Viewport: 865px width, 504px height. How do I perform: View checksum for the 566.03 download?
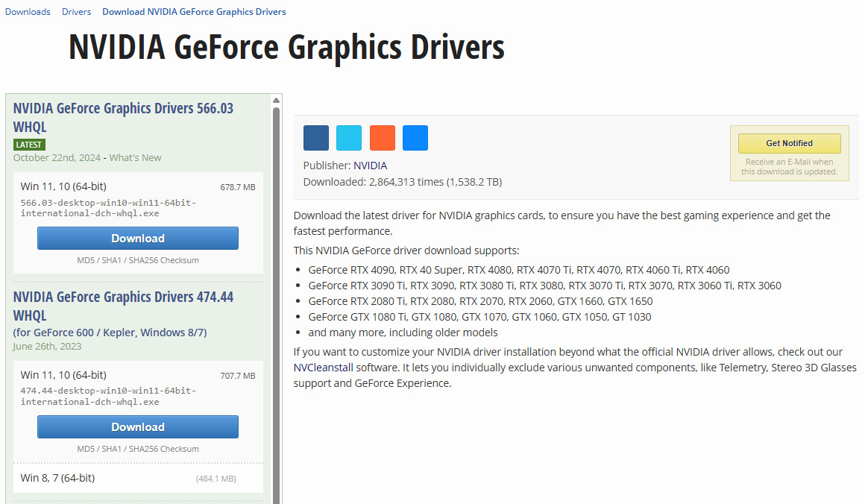[x=138, y=260]
